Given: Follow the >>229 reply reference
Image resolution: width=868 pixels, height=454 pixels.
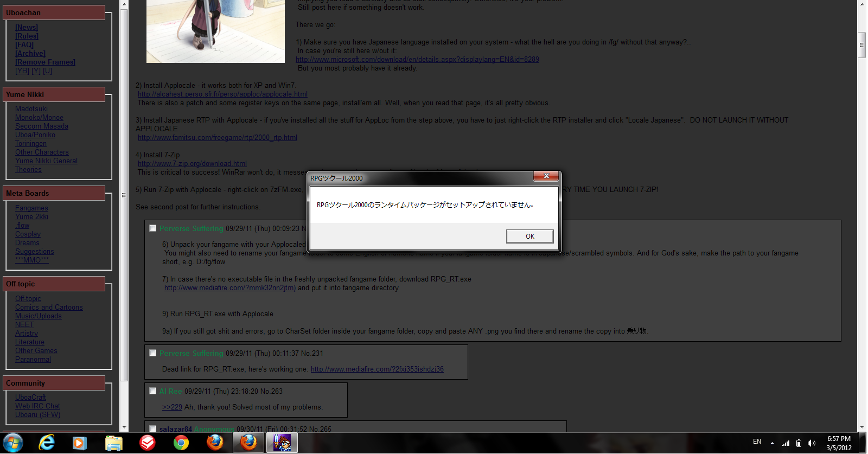Looking at the screenshot, I should coord(172,407).
